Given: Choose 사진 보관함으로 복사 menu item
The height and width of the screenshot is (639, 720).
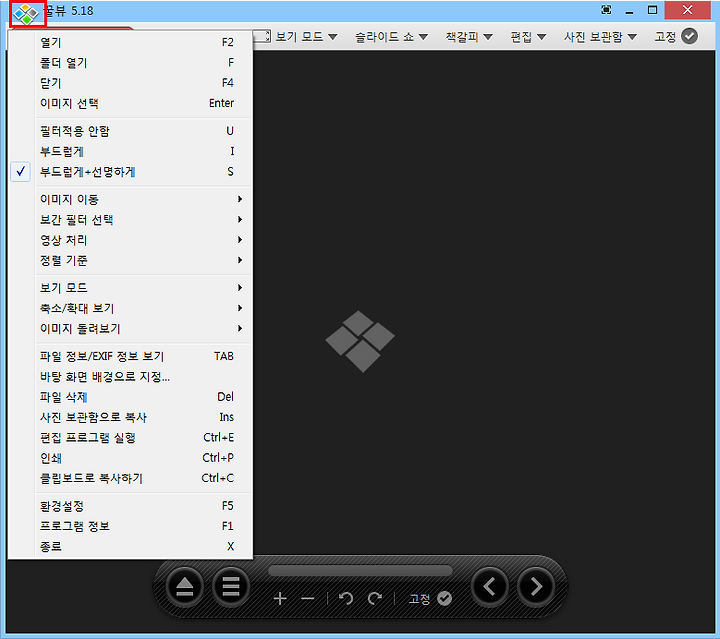Looking at the screenshot, I should click(x=130, y=417).
